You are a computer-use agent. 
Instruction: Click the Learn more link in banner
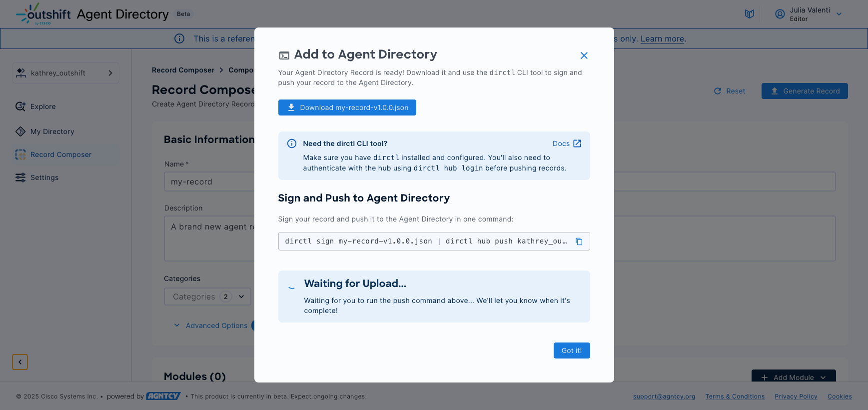click(x=662, y=39)
